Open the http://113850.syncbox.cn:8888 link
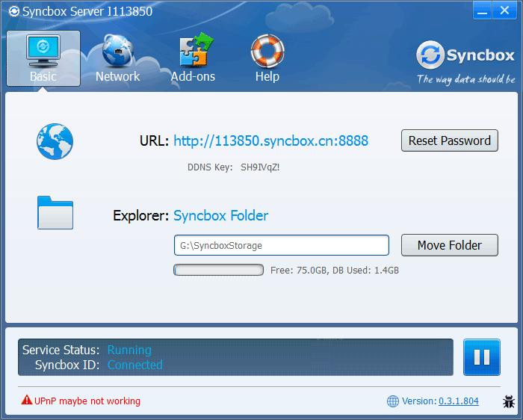This screenshot has height=420, width=523. pos(270,140)
